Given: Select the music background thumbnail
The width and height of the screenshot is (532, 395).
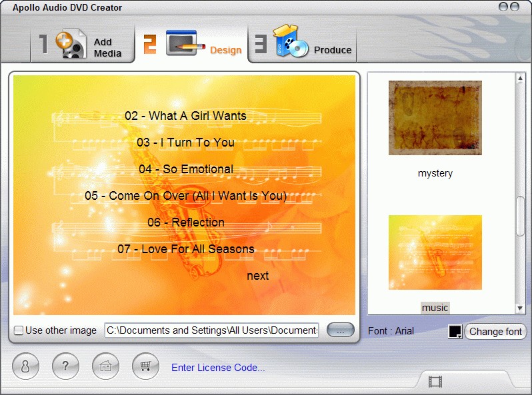Looking at the screenshot, I should tap(435, 252).
